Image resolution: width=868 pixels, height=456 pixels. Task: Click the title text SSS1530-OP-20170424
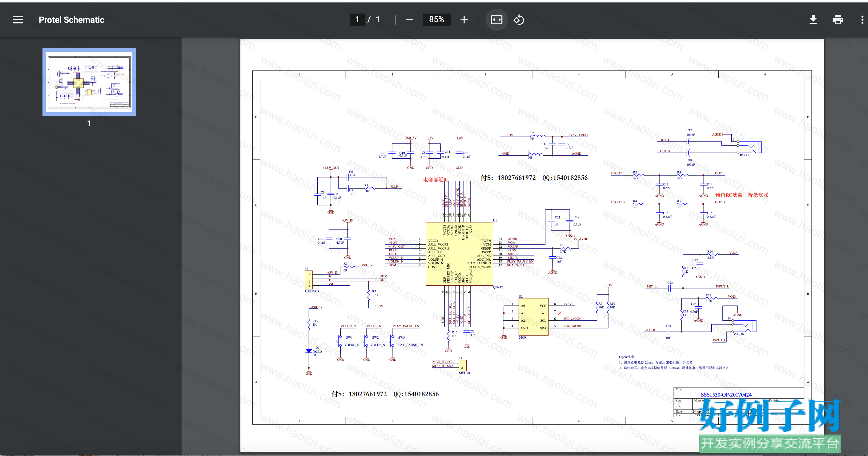(x=726, y=395)
